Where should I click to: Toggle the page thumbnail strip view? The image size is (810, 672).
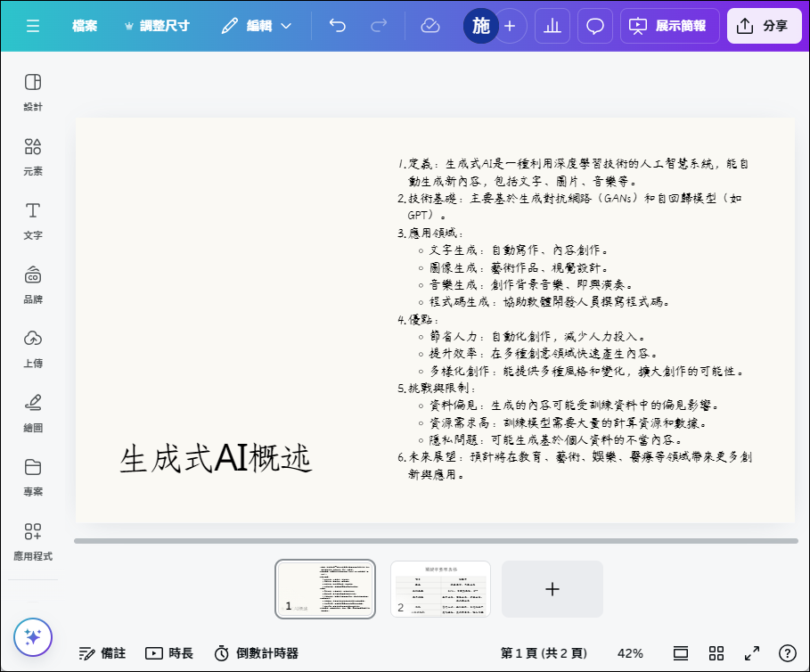pos(681,653)
